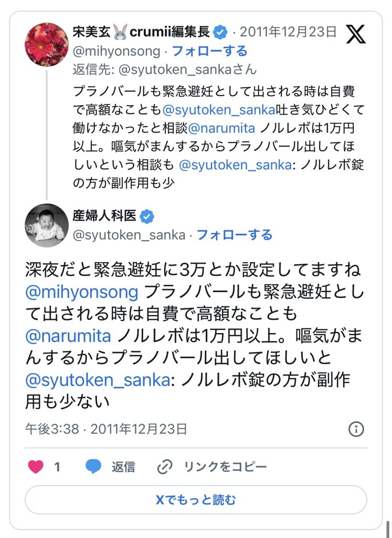Follow @syutoken_sanka via フォローする link

234,235
